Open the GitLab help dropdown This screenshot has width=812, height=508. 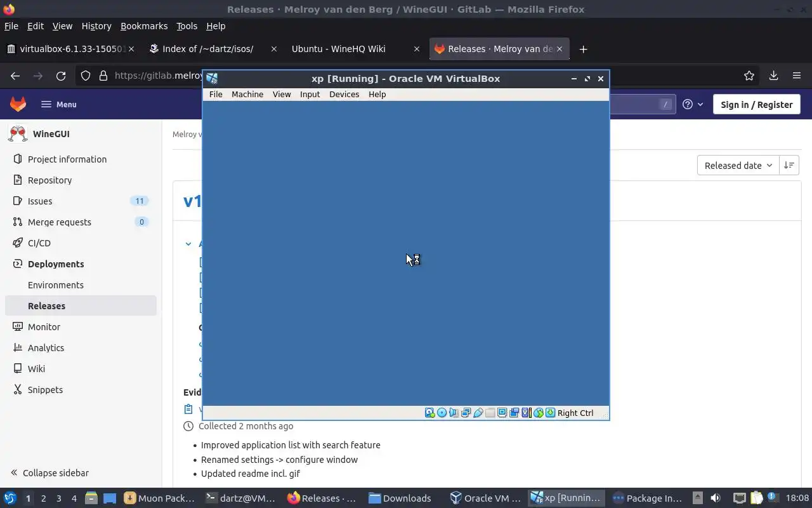coord(693,104)
